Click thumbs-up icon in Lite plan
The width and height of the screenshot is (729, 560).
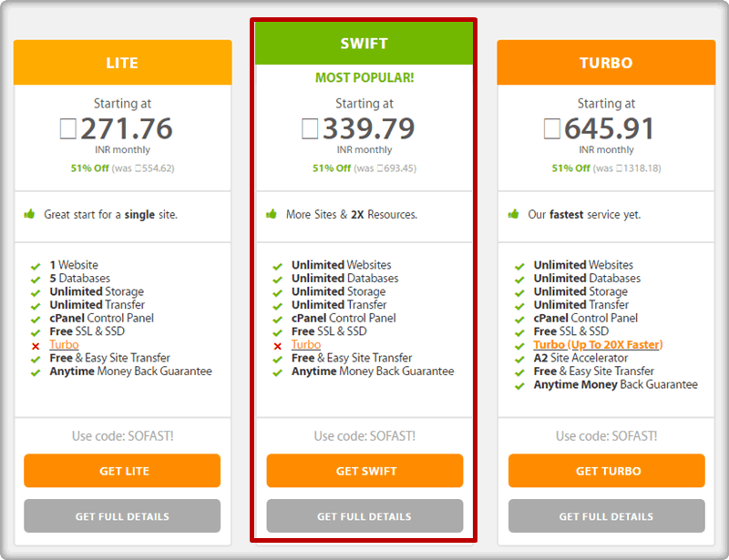pyautogui.click(x=29, y=215)
